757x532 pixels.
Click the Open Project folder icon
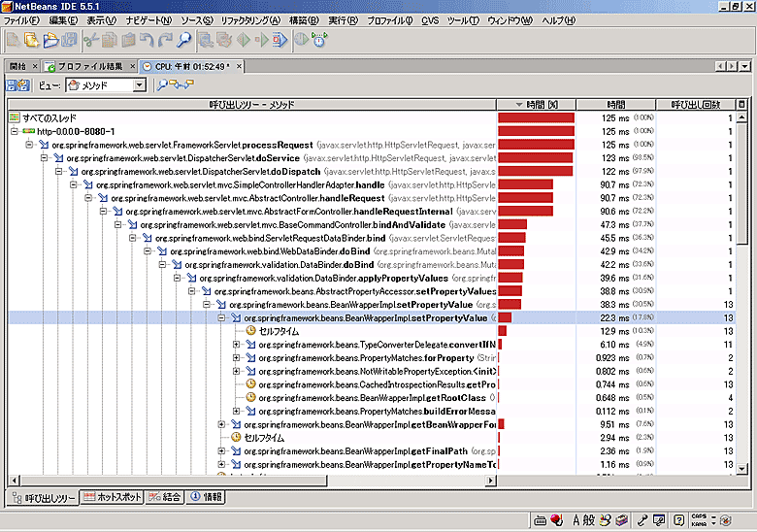pyautogui.click(x=50, y=40)
